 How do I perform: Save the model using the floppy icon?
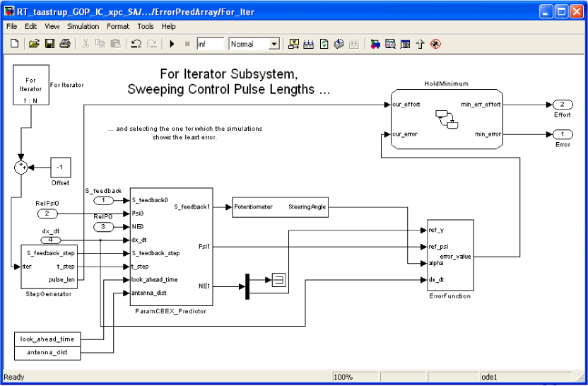[x=49, y=44]
